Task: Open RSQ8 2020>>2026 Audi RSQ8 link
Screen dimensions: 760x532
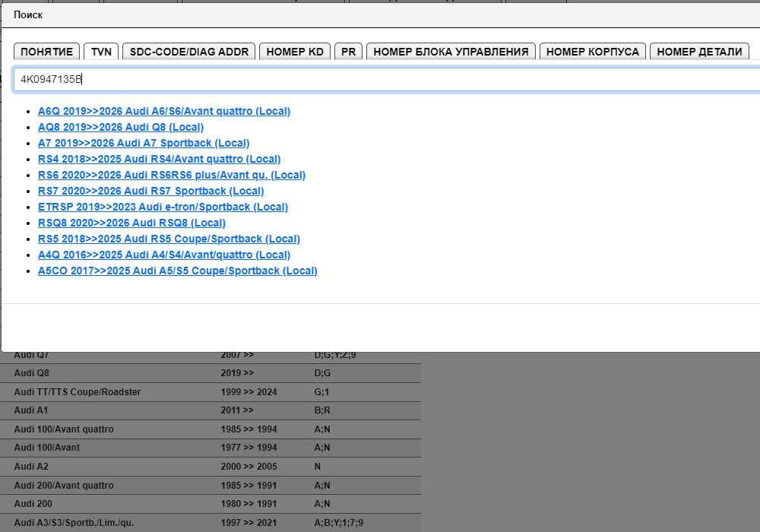Action: 131,223
